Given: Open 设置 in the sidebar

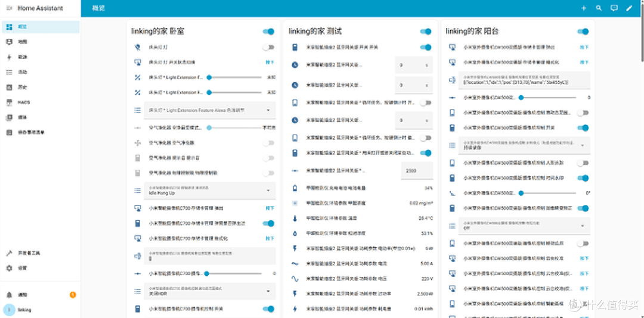Looking at the screenshot, I should pyautogui.click(x=41, y=268).
